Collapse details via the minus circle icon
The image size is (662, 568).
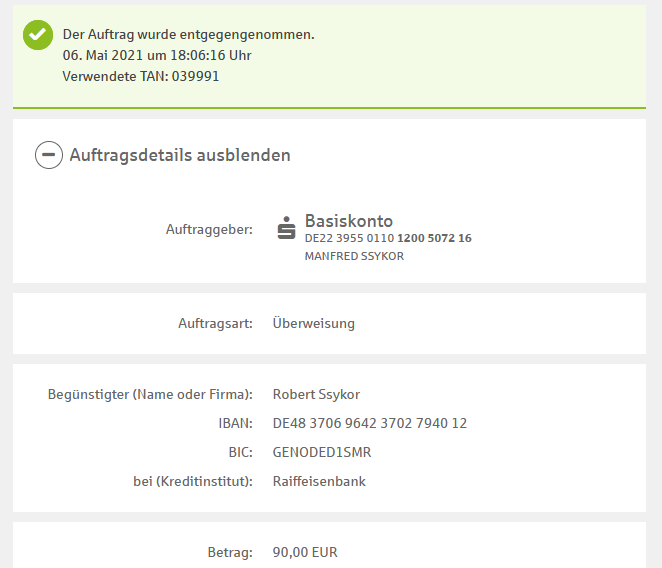tap(49, 155)
